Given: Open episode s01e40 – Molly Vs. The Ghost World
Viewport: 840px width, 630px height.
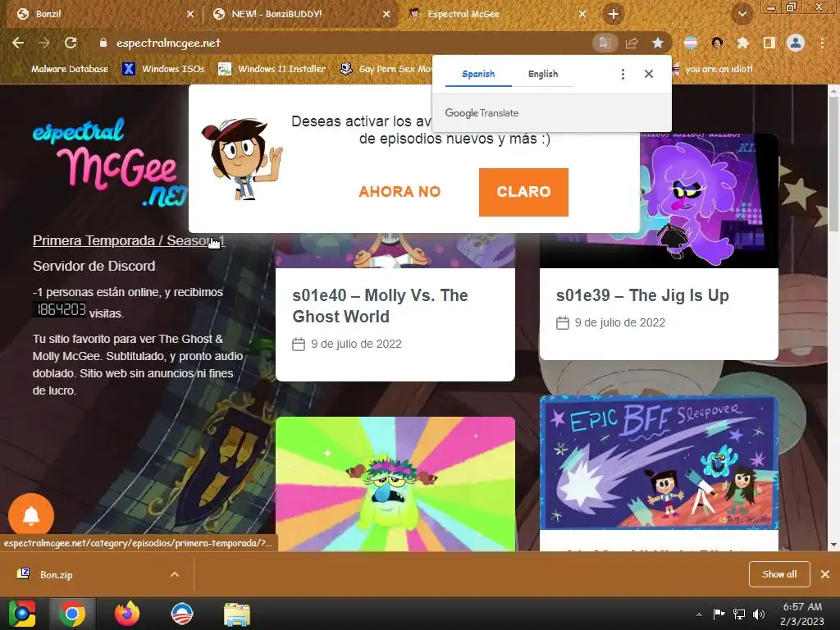Looking at the screenshot, I should tap(380, 306).
